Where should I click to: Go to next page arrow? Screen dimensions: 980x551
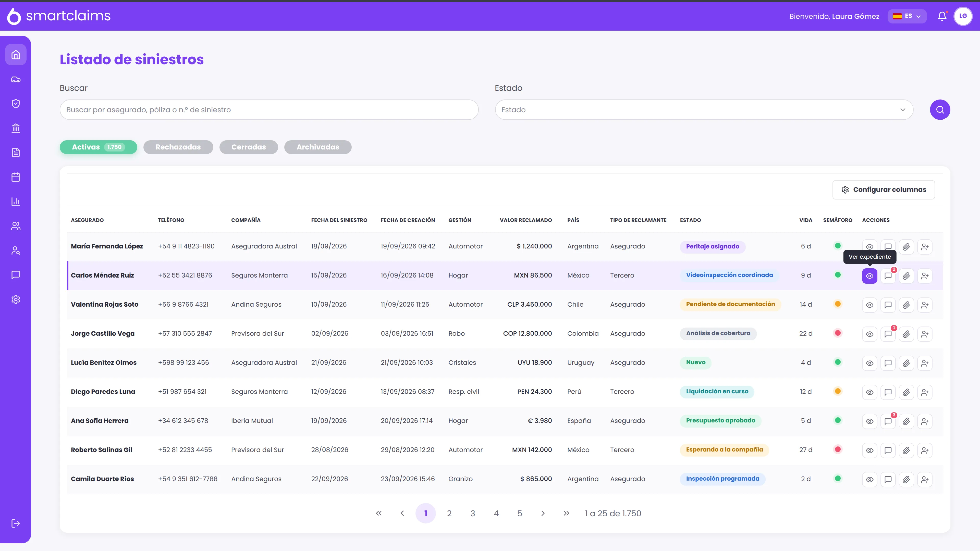543,513
